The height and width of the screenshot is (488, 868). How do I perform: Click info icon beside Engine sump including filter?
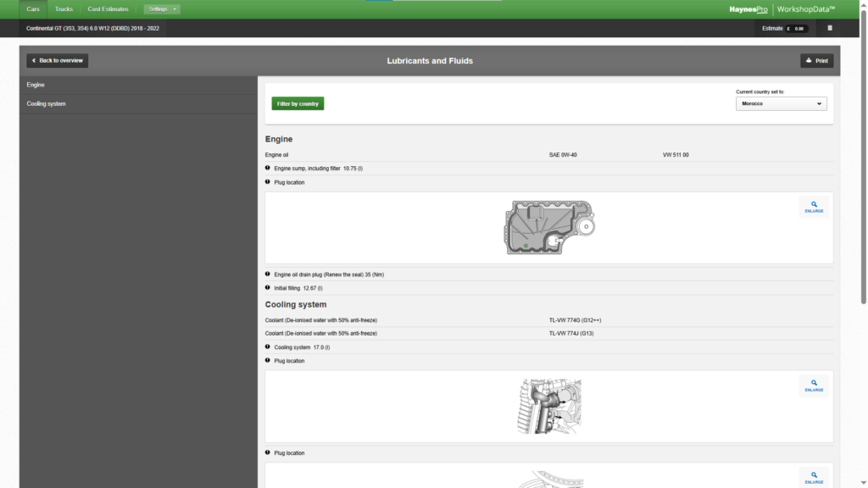[267, 168]
